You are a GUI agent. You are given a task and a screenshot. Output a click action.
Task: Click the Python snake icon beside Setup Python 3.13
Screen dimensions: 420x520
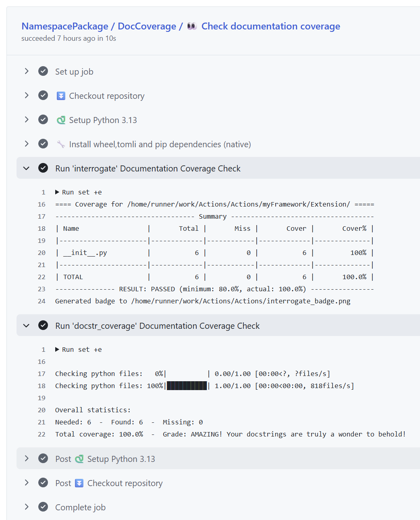61,120
